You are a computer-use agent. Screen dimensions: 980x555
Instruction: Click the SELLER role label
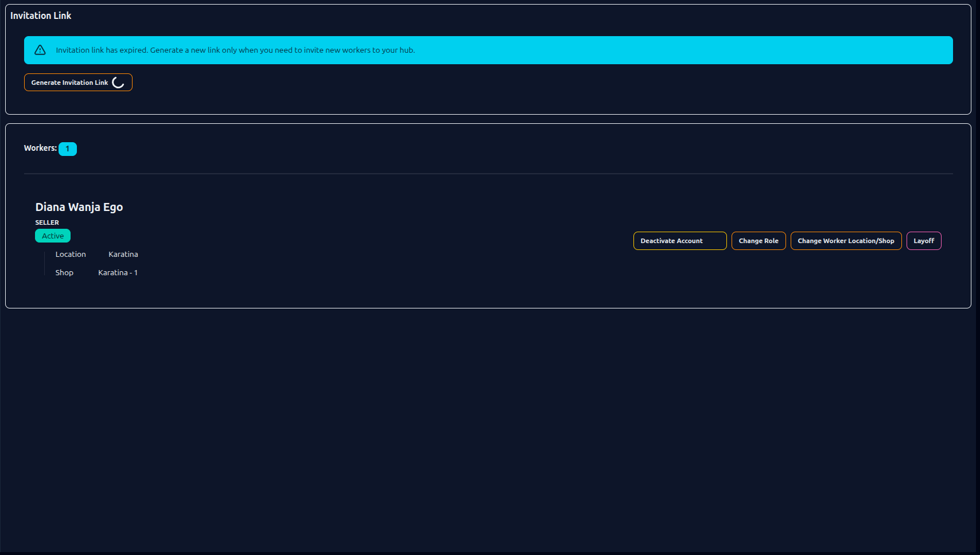[47, 222]
